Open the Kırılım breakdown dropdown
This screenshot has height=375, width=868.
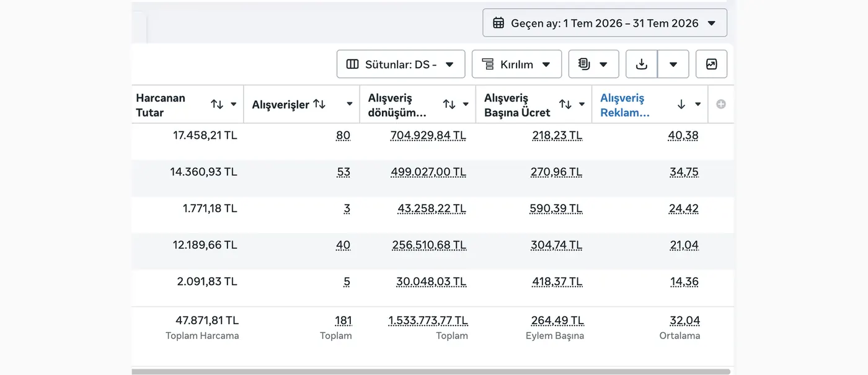click(x=516, y=64)
